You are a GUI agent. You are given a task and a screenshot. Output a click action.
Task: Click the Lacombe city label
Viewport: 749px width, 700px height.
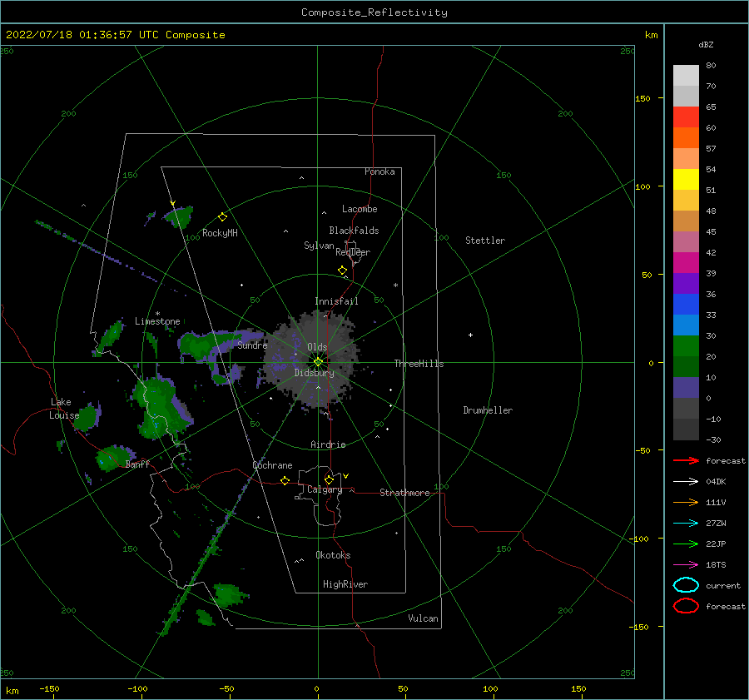[360, 209]
